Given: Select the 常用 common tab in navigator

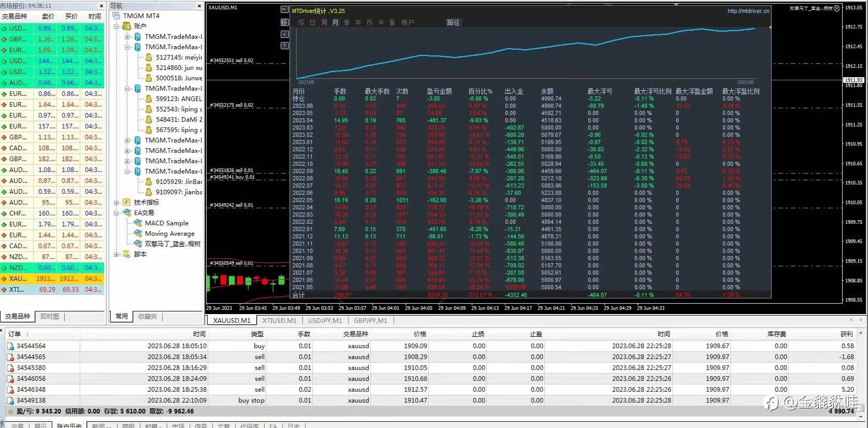Looking at the screenshot, I should point(122,316).
